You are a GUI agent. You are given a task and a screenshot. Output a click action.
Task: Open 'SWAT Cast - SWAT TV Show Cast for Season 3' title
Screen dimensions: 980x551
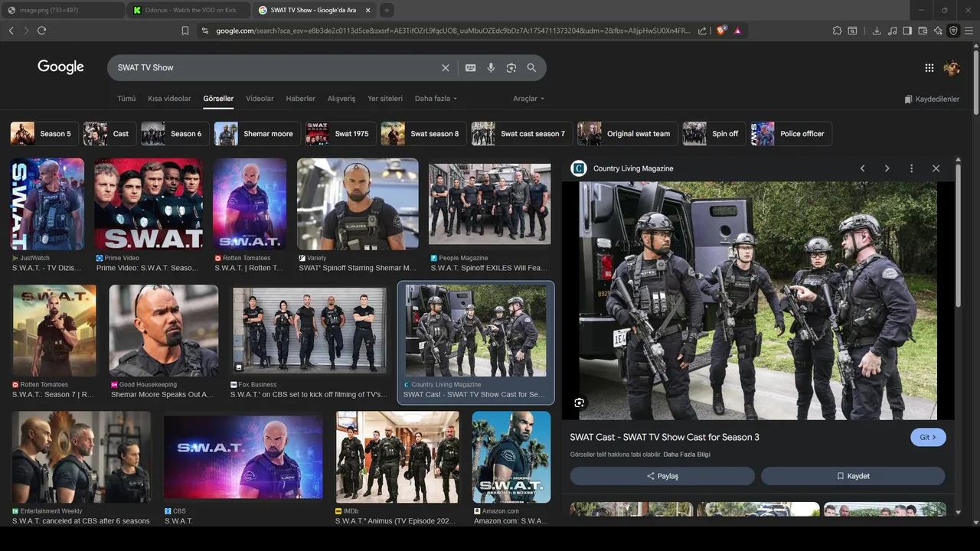pyautogui.click(x=665, y=437)
